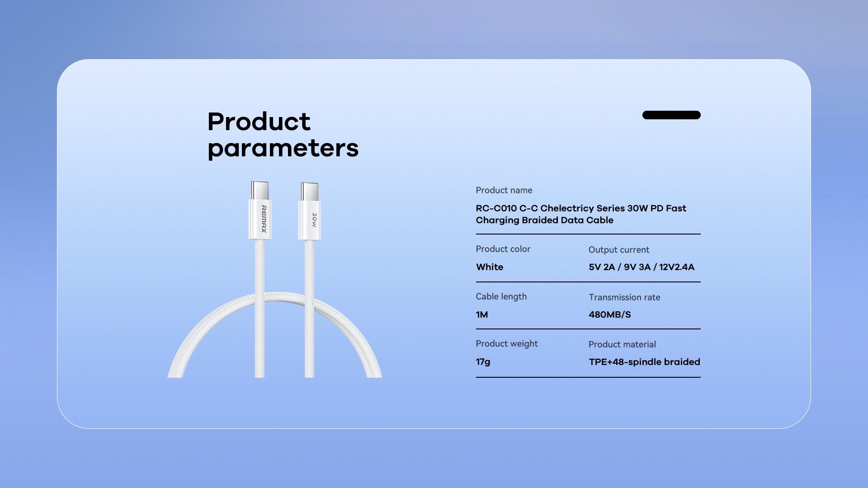Click the 'TPE+48-spindle braided' value
Viewport: 868px width, 488px height.
pos(645,362)
